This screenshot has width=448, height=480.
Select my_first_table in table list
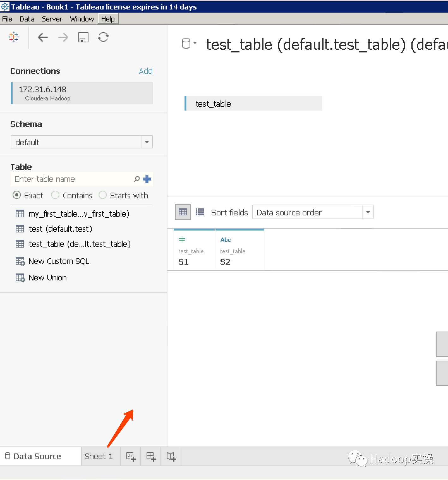pos(79,214)
